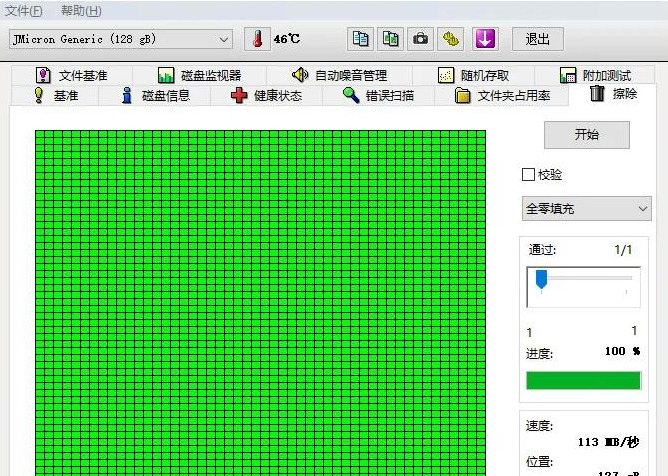668x476 pixels.
Task: Click the 100 % progress value
Action: pos(622,351)
